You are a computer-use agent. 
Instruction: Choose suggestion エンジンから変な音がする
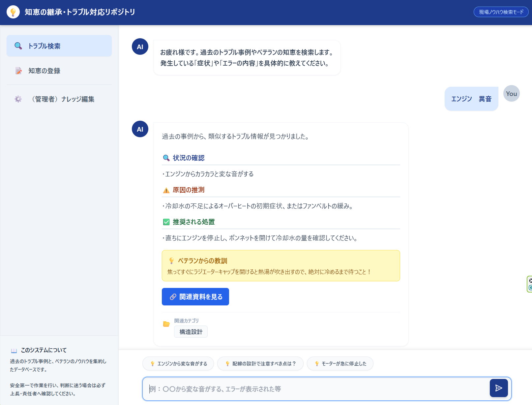coord(178,363)
